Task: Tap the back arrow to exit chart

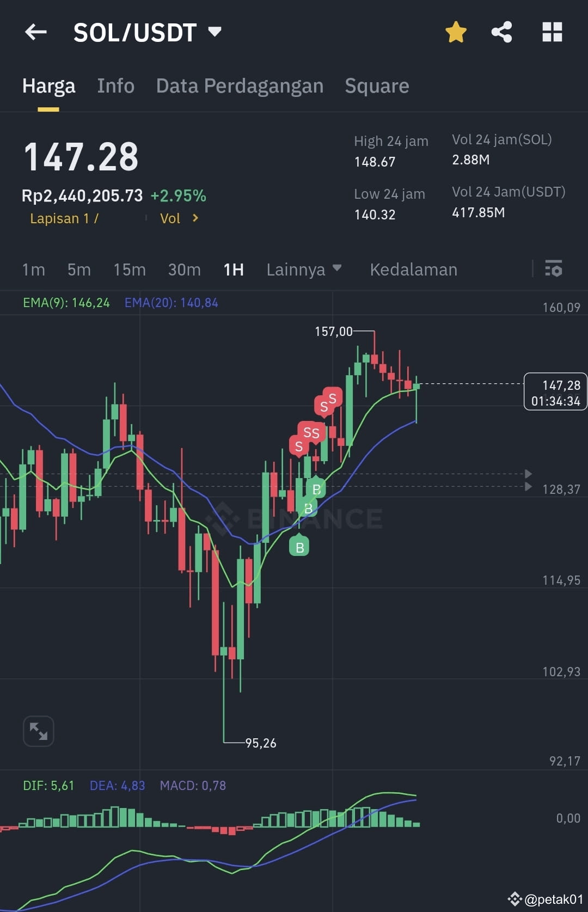Action: click(35, 32)
